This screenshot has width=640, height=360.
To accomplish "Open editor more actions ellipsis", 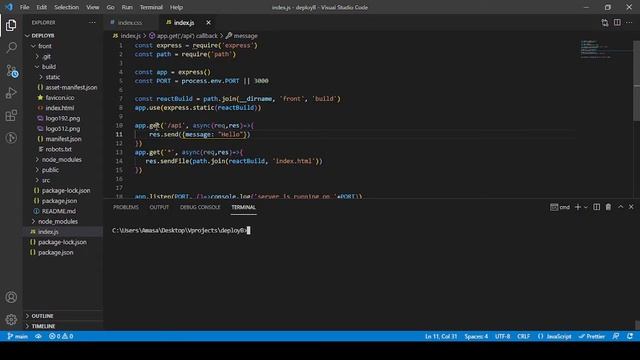I will point(629,22).
